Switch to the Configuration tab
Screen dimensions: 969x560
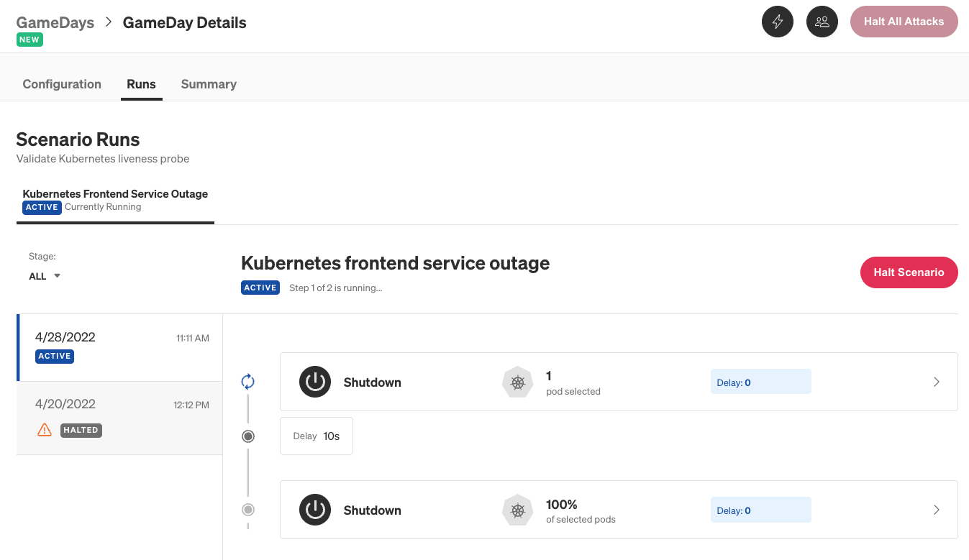62,84
